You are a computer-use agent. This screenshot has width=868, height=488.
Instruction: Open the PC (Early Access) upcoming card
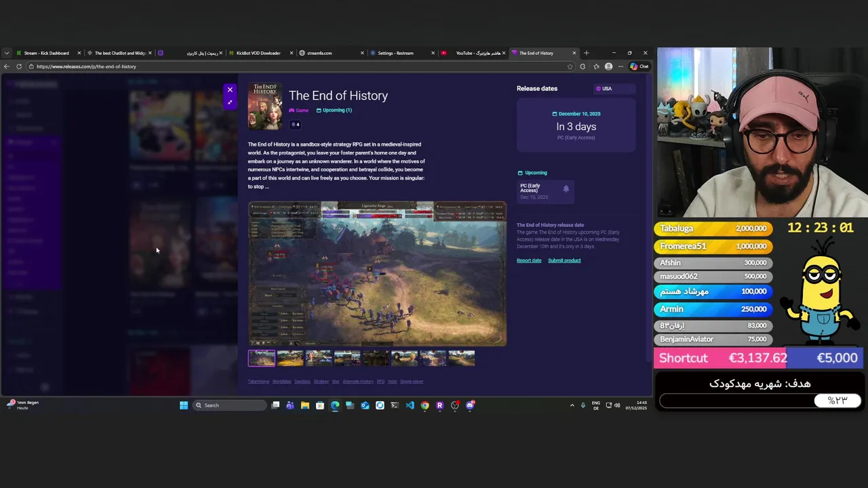tap(545, 191)
